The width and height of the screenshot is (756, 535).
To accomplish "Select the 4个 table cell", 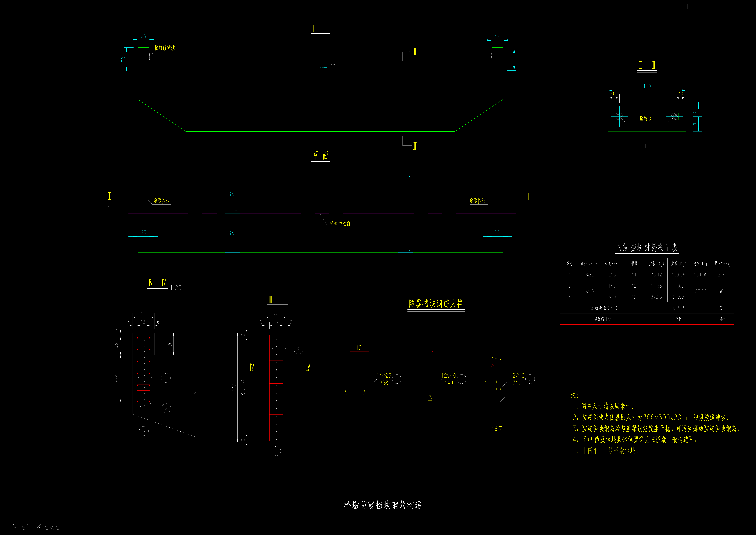I will (723, 319).
